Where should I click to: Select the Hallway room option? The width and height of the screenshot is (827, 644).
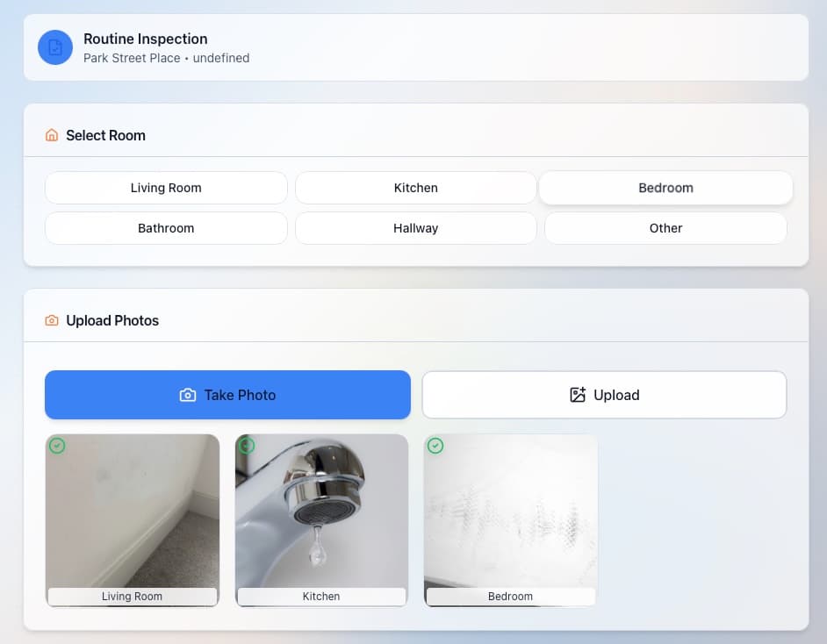(415, 228)
